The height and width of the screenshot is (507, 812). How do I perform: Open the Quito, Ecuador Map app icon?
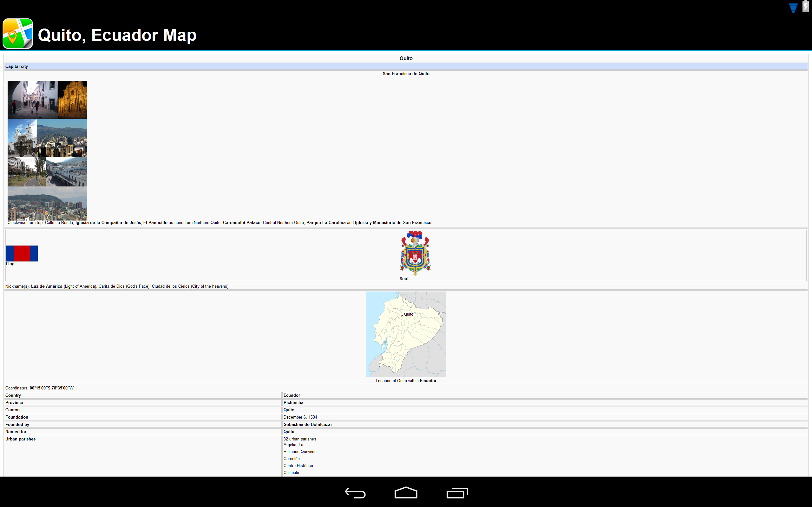(17, 34)
